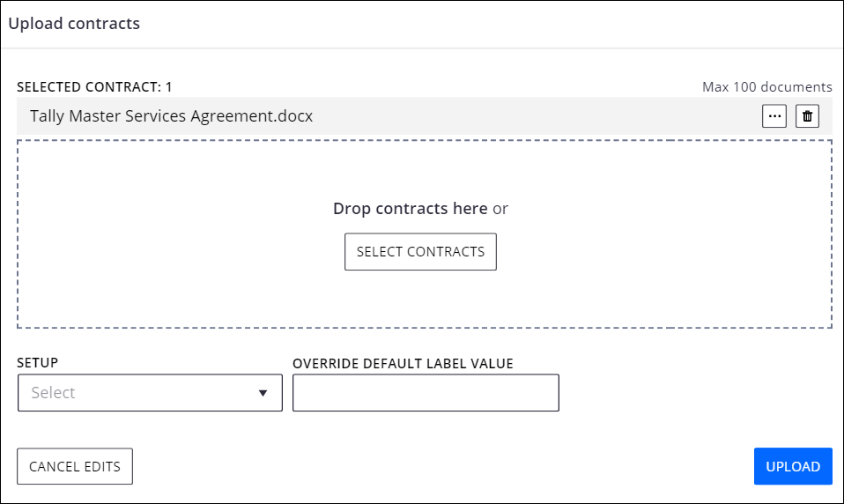Open more options for Tally Master Services Agreement

click(x=774, y=116)
